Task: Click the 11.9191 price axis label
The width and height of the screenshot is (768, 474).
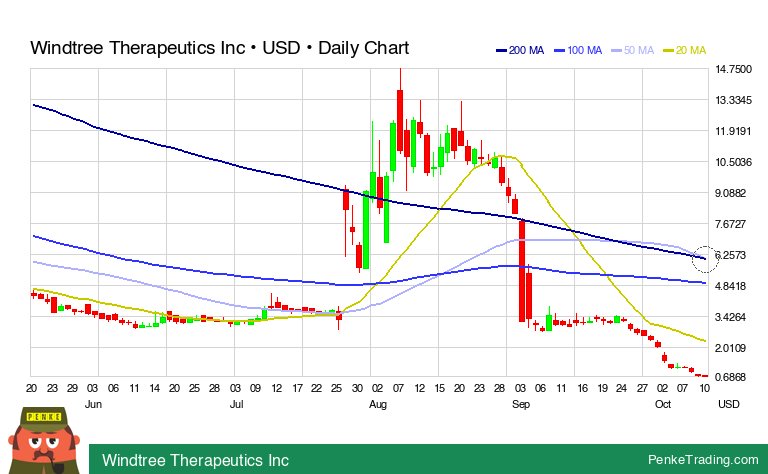Action: (x=733, y=131)
